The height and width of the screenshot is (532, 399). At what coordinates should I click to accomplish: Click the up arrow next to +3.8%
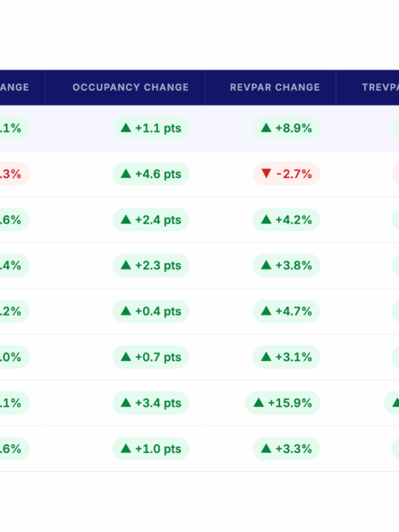[x=266, y=265]
